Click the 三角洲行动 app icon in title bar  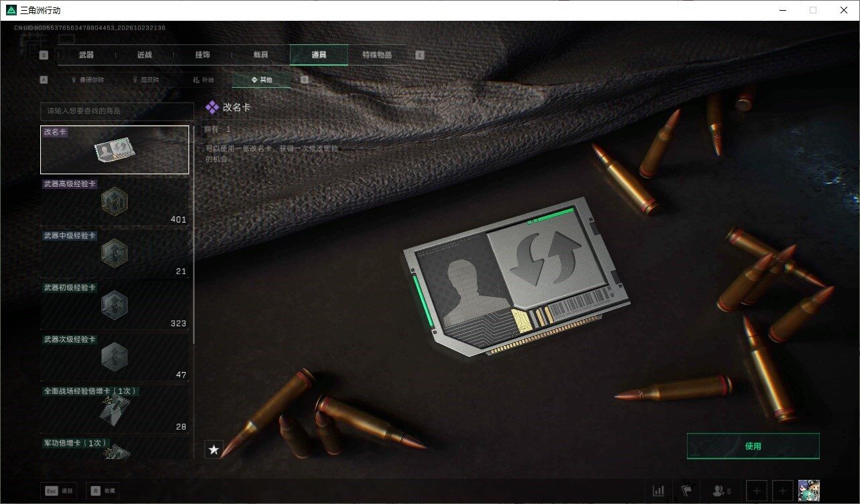10,10
